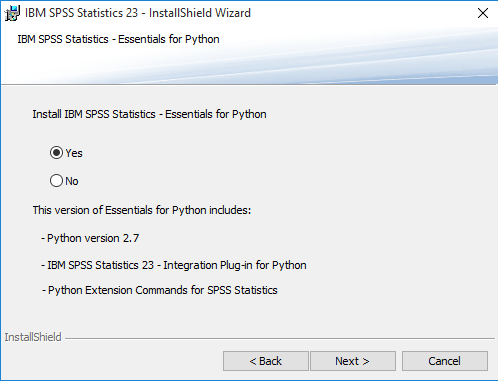Click the Essentials for Python header title

click(118, 39)
